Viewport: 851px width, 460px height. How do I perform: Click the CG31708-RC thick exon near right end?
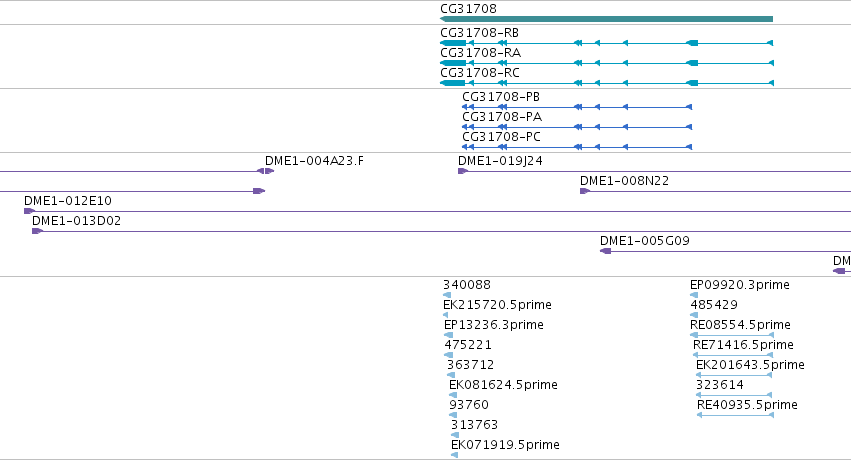[692, 83]
